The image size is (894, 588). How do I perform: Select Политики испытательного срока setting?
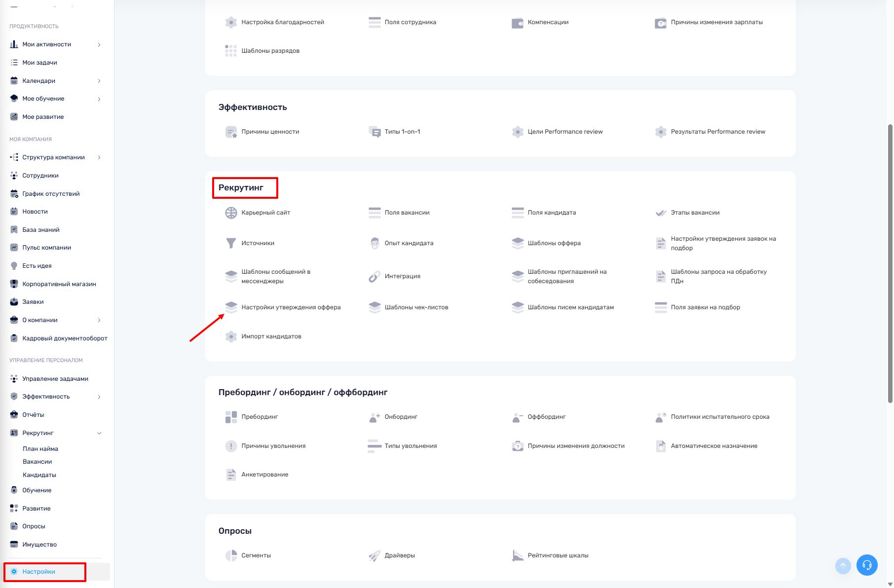(x=719, y=417)
